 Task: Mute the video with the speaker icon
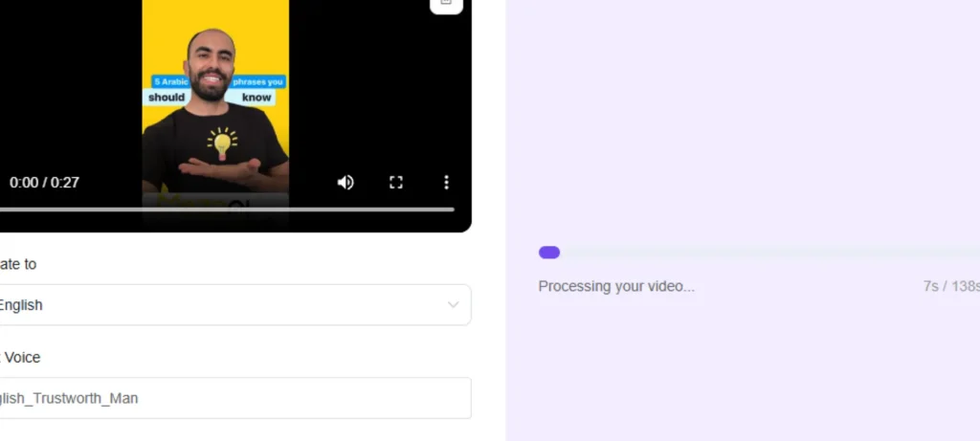(x=345, y=183)
